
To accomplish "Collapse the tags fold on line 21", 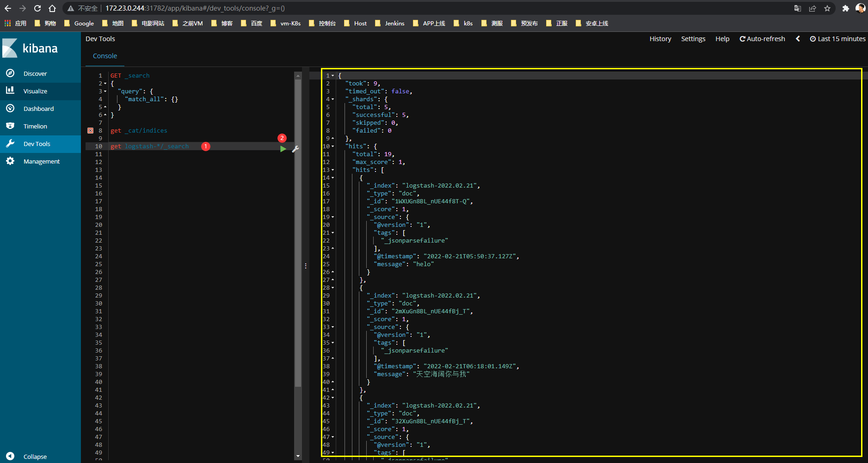I will coord(332,233).
